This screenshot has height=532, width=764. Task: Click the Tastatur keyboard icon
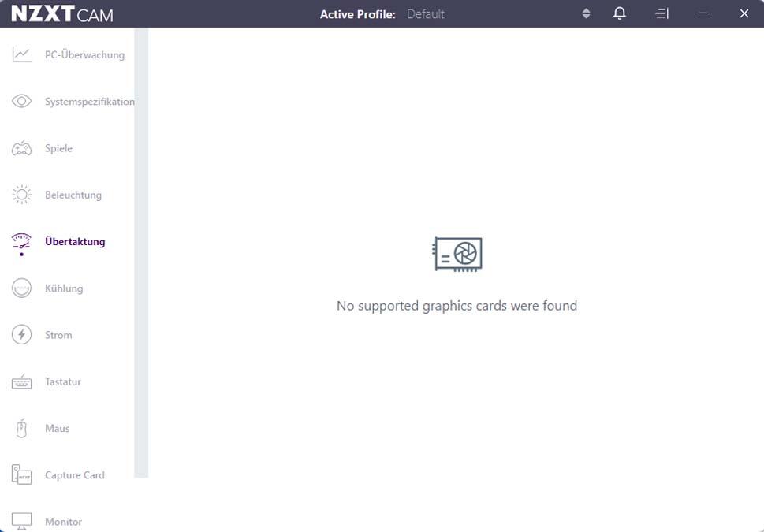(21, 381)
